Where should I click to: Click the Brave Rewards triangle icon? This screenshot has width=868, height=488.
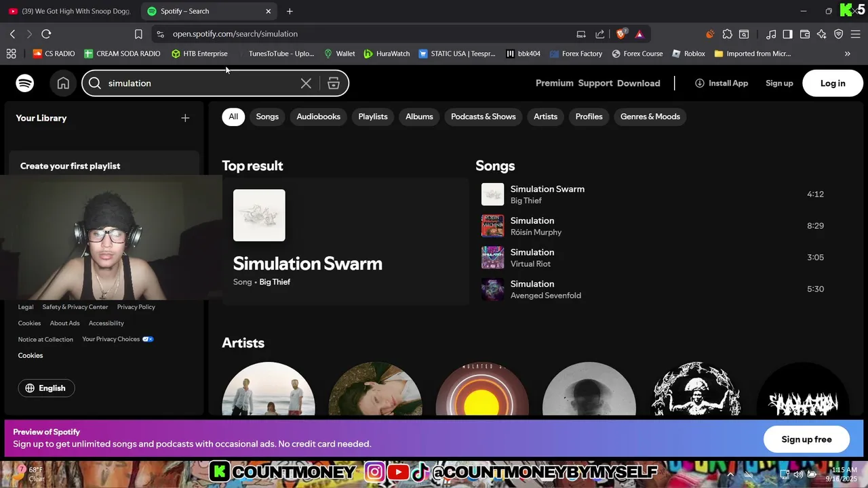pyautogui.click(x=639, y=34)
